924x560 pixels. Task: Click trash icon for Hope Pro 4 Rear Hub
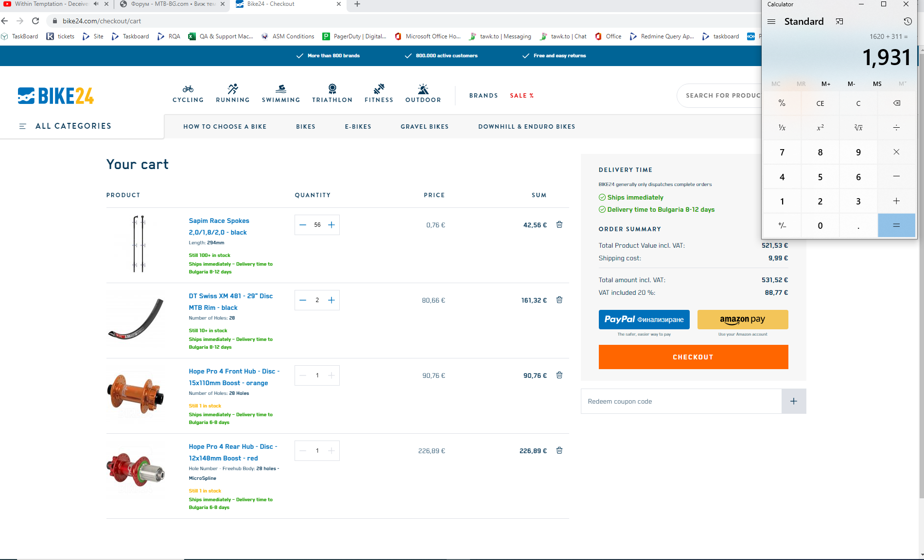pos(559,451)
